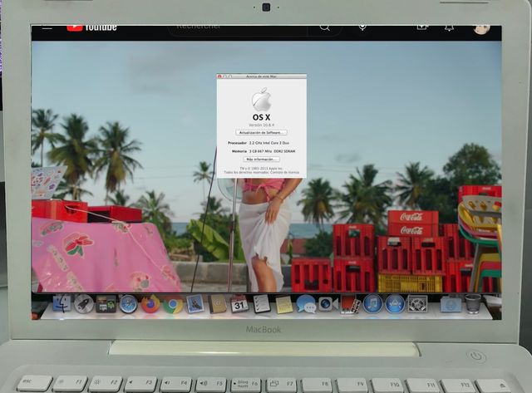Open Firefox from the Dock
532x393 pixels.
[150, 304]
